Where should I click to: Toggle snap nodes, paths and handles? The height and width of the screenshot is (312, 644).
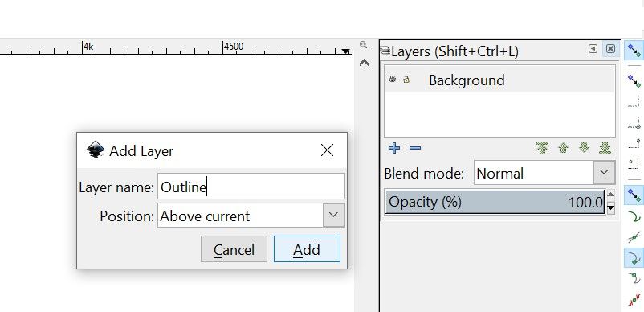[x=634, y=195]
